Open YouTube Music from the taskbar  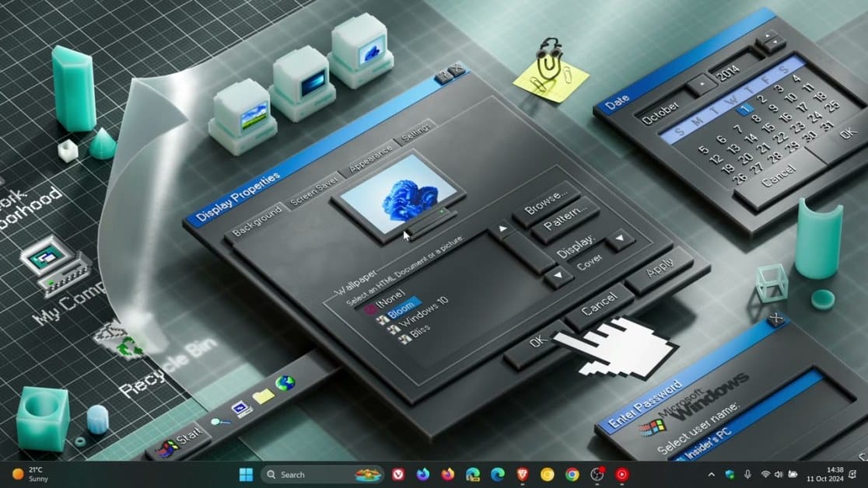[x=621, y=474]
